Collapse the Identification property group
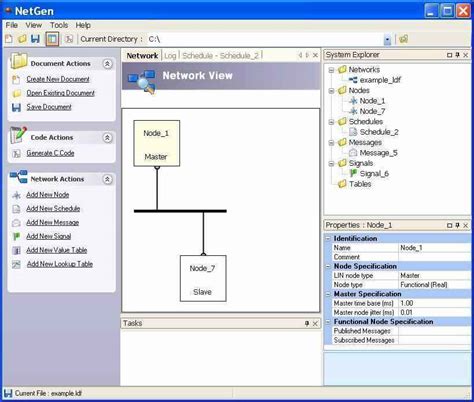The height and width of the screenshot is (402, 474). pyautogui.click(x=328, y=239)
